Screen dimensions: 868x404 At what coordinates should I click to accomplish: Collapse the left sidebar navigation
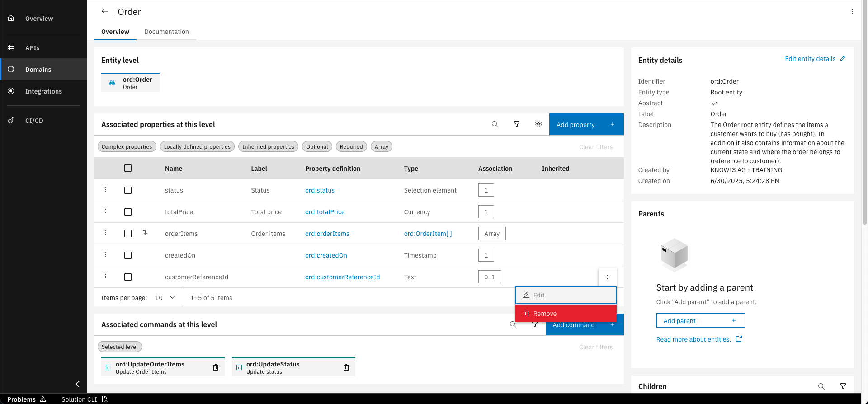(78, 384)
